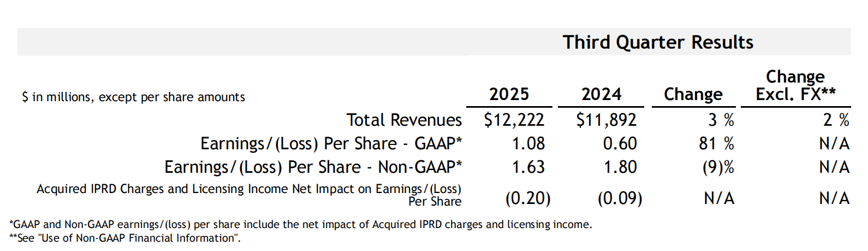Click the "Use of Non-GAAP Financial Information" footnote
The height and width of the screenshot is (251, 868).
[x=125, y=238]
